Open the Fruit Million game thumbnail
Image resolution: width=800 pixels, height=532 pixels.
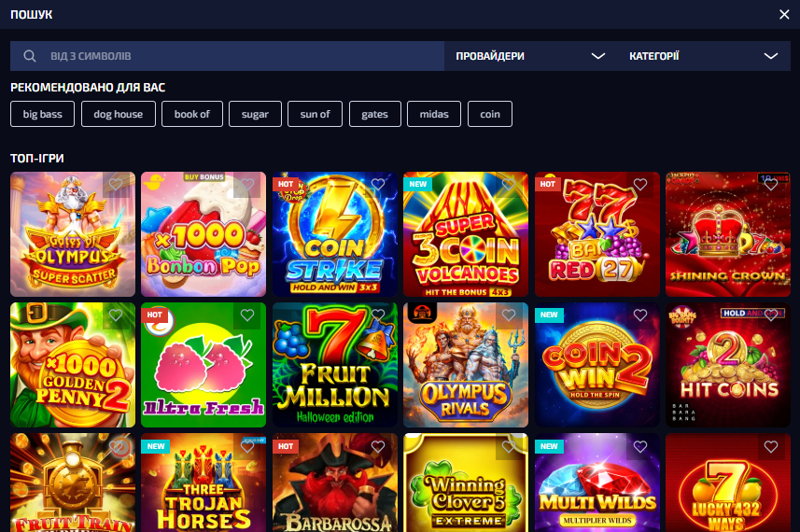click(x=335, y=365)
